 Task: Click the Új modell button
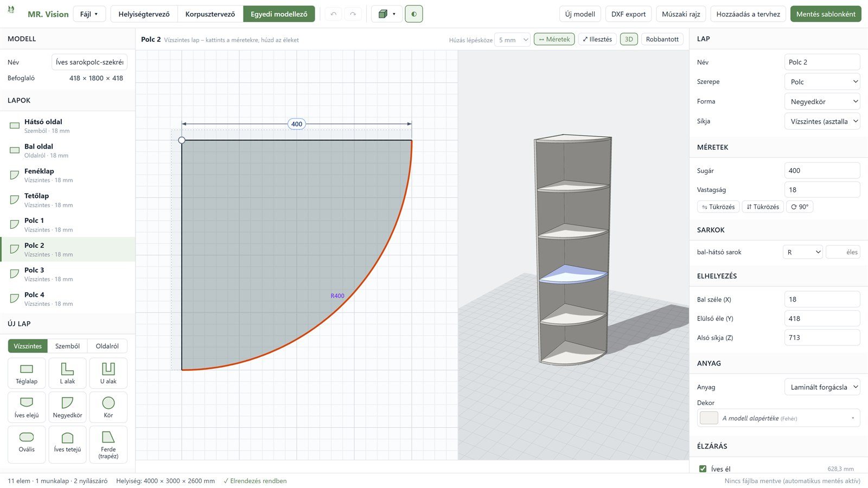point(580,14)
